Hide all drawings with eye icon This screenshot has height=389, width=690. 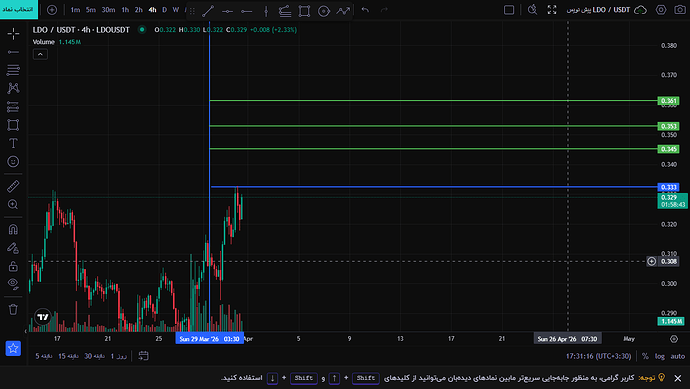(x=13, y=284)
